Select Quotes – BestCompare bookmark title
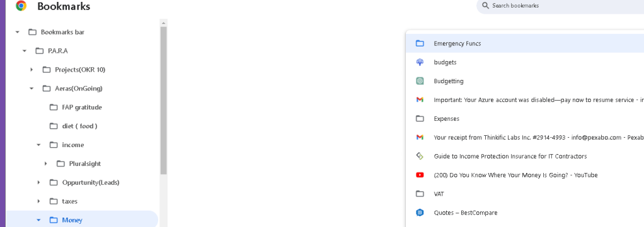644x227 pixels. point(465,213)
